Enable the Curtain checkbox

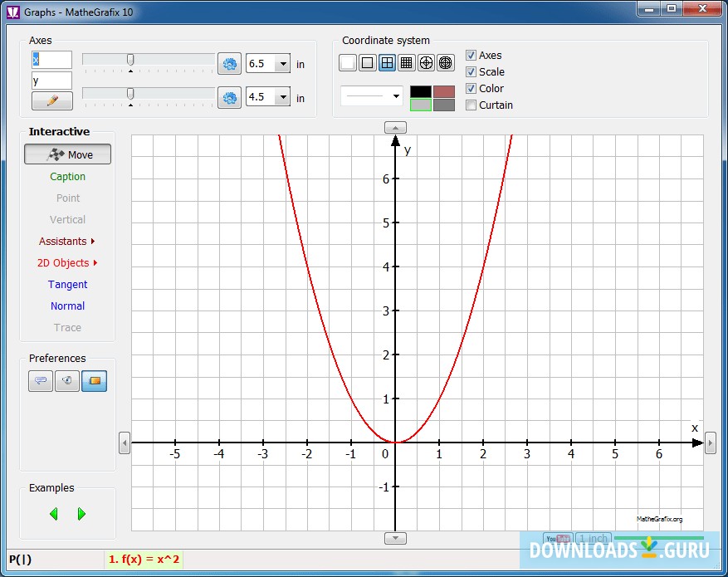click(x=471, y=105)
